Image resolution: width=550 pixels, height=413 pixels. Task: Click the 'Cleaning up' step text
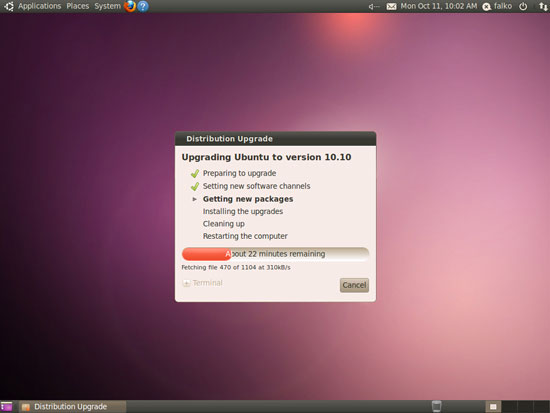coord(224,224)
